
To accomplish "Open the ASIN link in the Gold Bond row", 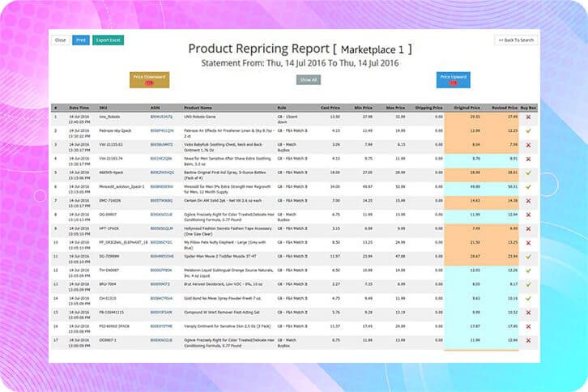I will 161,299.
